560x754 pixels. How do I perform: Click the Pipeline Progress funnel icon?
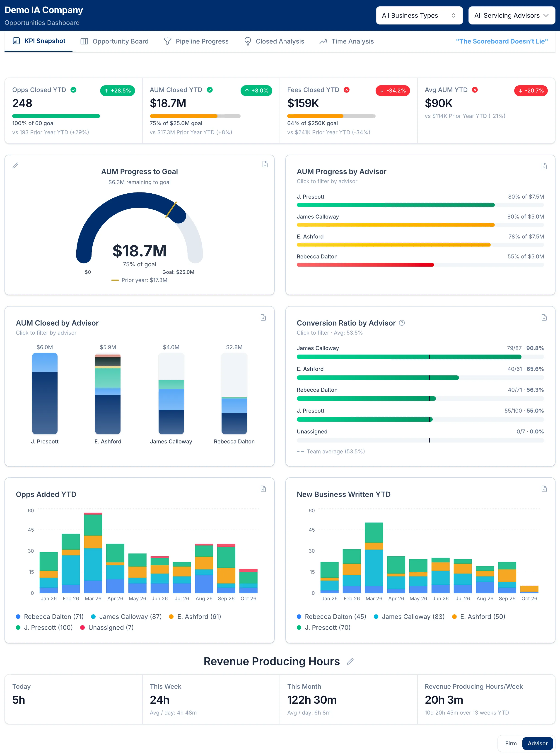167,41
